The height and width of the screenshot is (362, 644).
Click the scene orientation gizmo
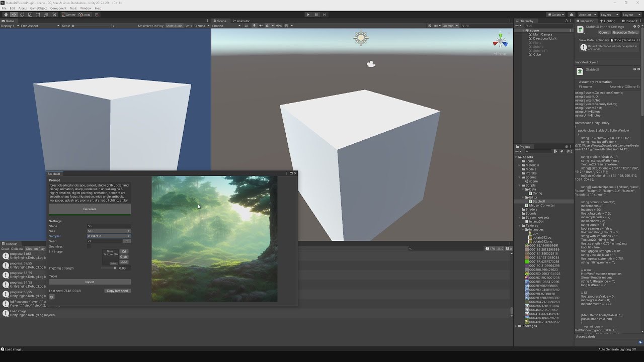coord(500,41)
